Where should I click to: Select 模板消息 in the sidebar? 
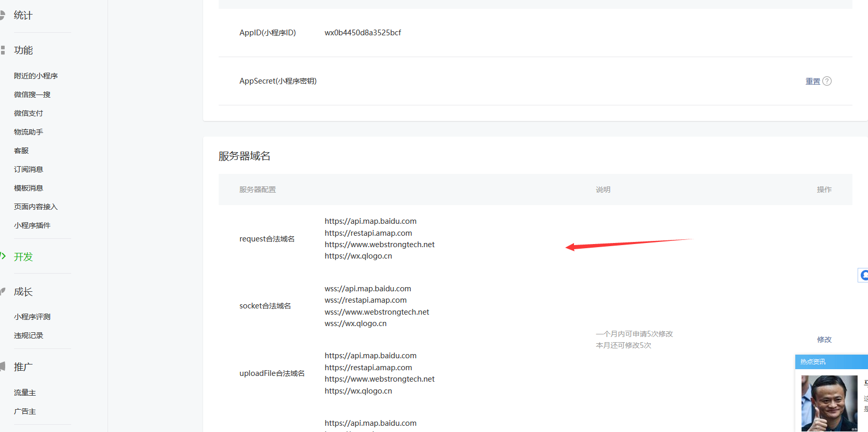pyautogui.click(x=29, y=188)
